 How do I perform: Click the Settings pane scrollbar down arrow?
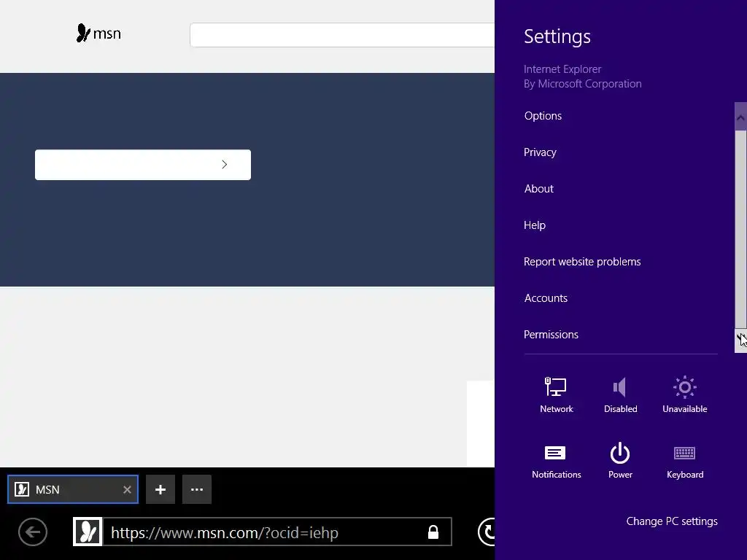740,340
